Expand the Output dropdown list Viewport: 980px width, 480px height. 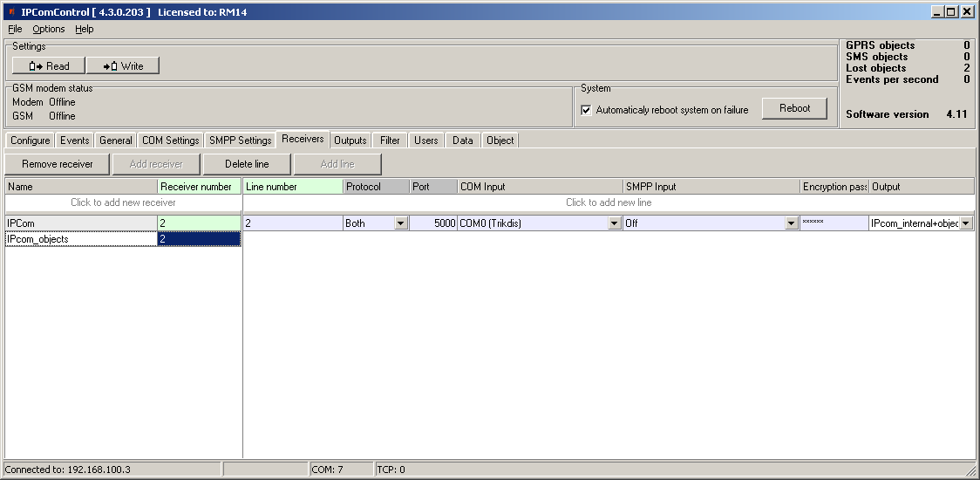tap(966, 223)
